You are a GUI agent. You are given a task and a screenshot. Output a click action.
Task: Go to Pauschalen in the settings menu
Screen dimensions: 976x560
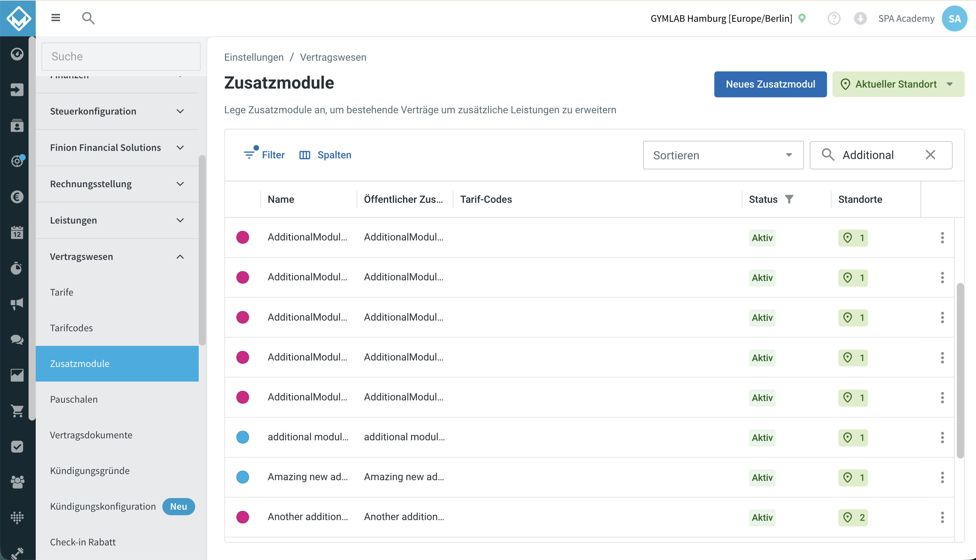click(117, 400)
